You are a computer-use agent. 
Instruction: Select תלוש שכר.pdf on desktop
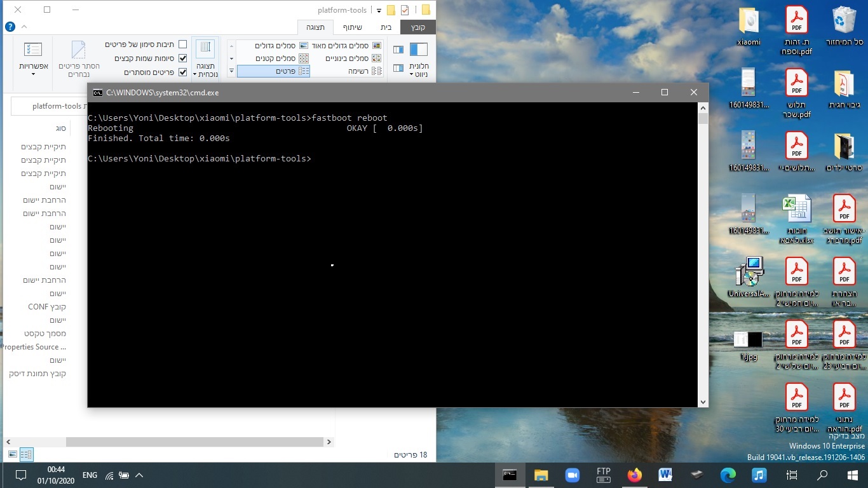coord(796,93)
